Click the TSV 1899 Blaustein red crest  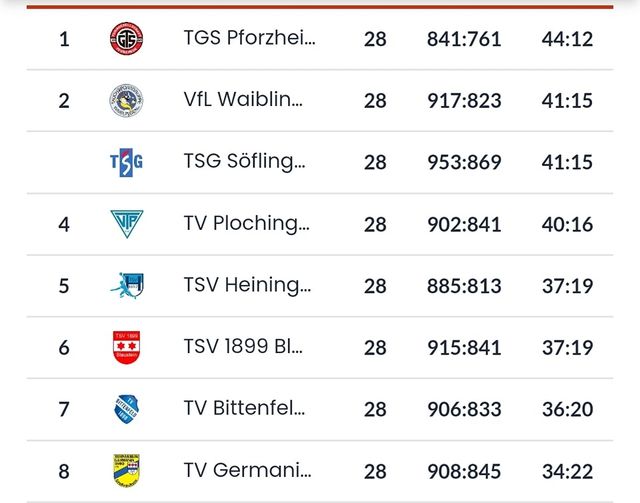pos(126,347)
